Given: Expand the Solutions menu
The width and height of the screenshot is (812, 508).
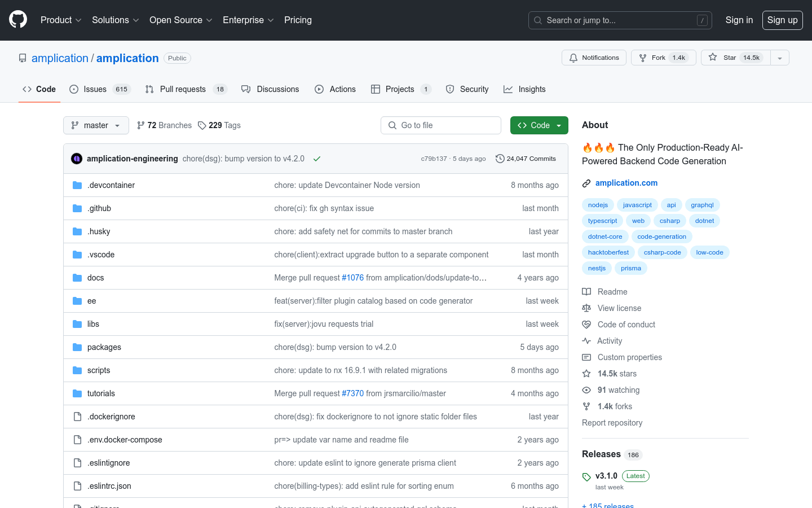Looking at the screenshot, I should click(x=116, y=20).
